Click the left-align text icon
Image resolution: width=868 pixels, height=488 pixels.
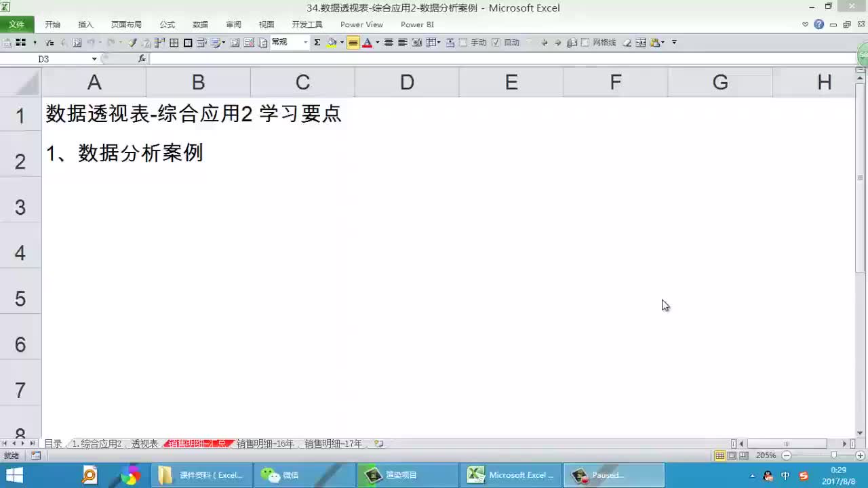tap(402, 43)
